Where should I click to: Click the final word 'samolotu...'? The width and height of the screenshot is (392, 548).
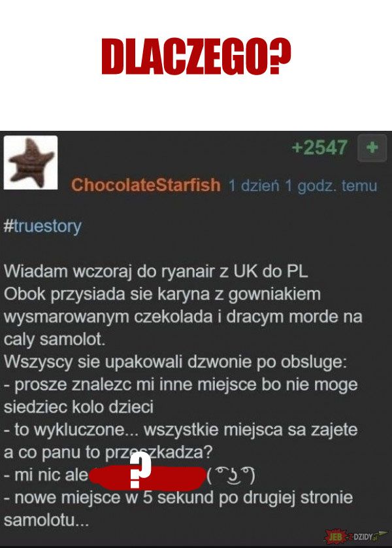point(46,521)
